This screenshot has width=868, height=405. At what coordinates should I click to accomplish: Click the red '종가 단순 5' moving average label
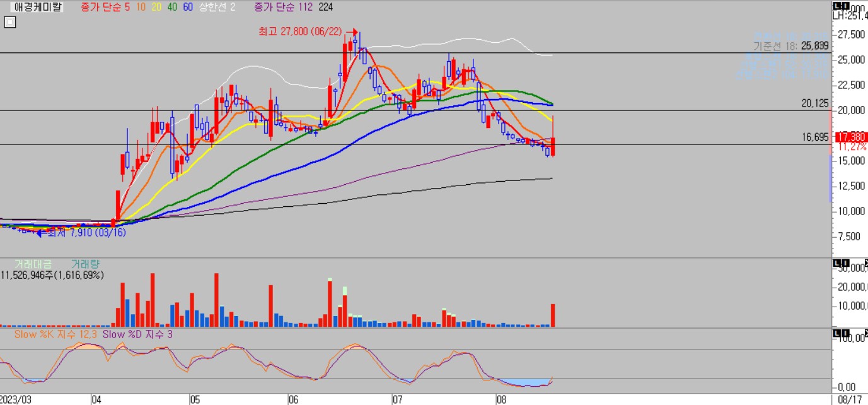[x=105, y=8]
